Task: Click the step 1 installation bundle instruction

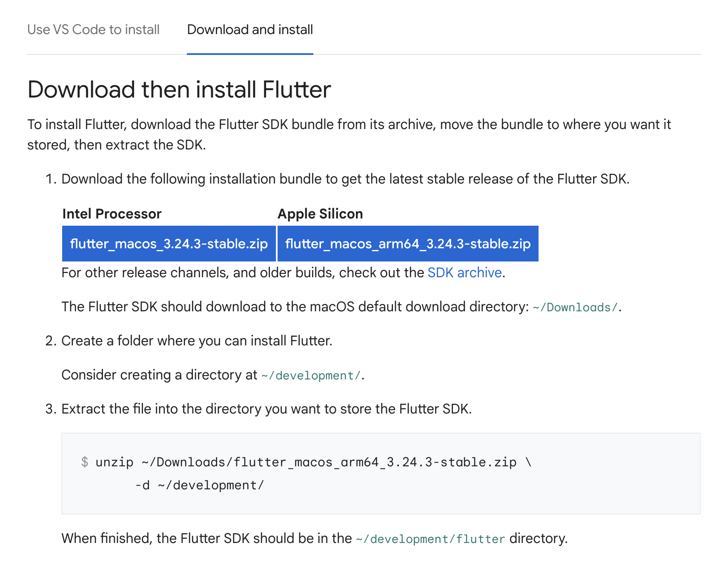Action: click(x=345, y=179)
